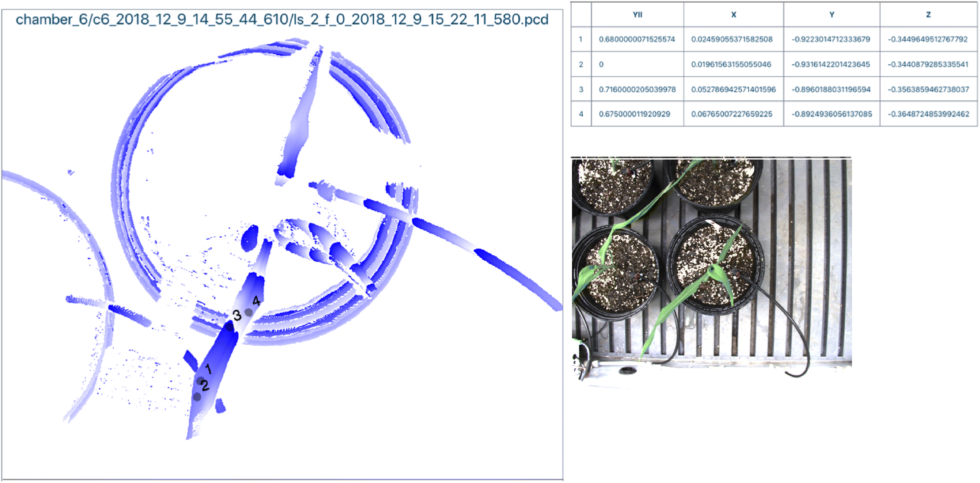The width and height of the screenshot is (980, 483).
Task: Click the YII column header
Action: coord(637,14)
